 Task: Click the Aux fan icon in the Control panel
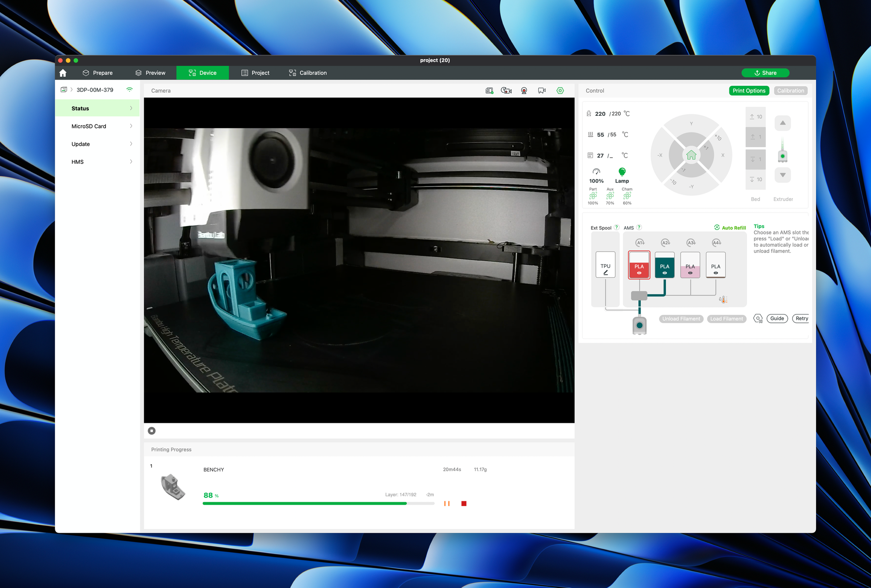tap(610, 196)
